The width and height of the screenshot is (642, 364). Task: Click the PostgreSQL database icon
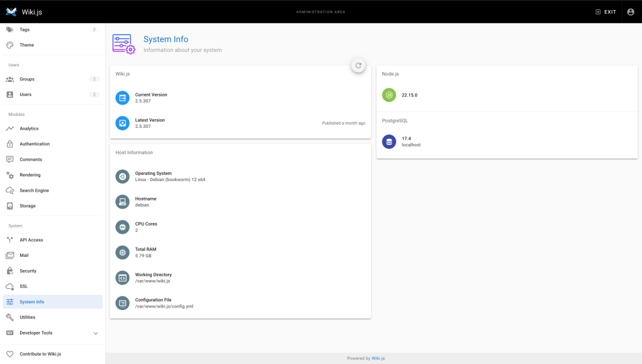(389, 142)
